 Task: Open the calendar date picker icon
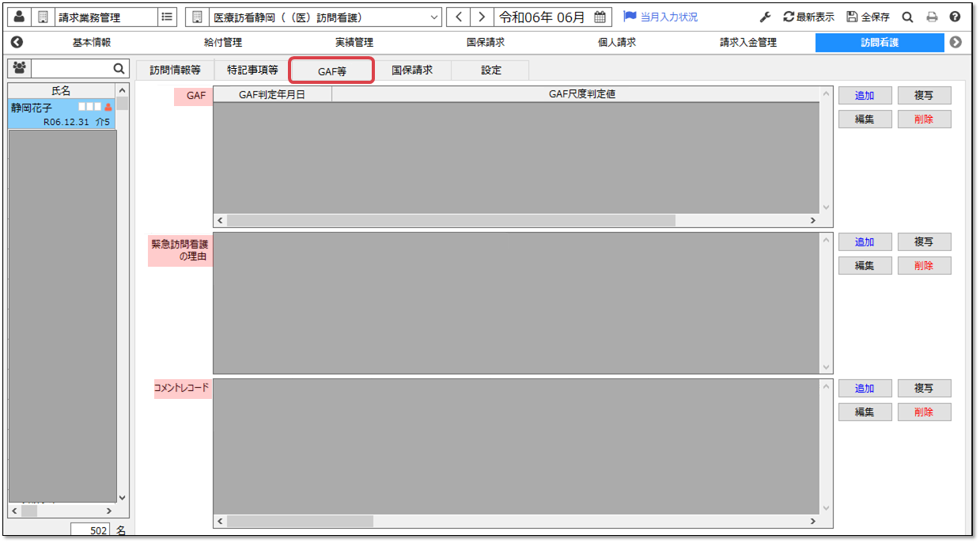click(x=600, y=17)
